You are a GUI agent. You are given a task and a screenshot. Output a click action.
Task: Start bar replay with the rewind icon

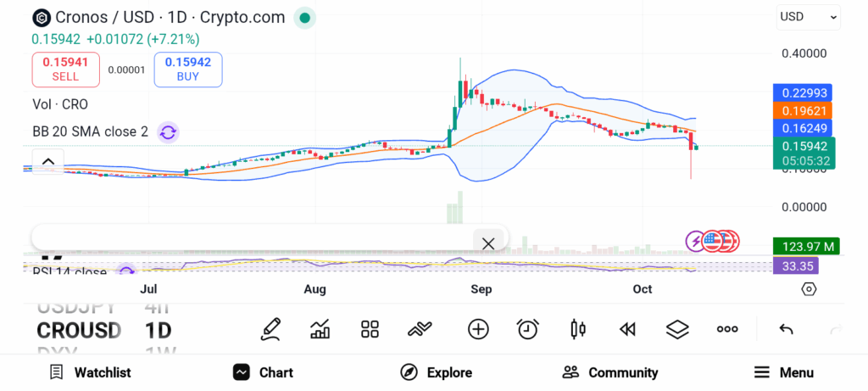627,329
